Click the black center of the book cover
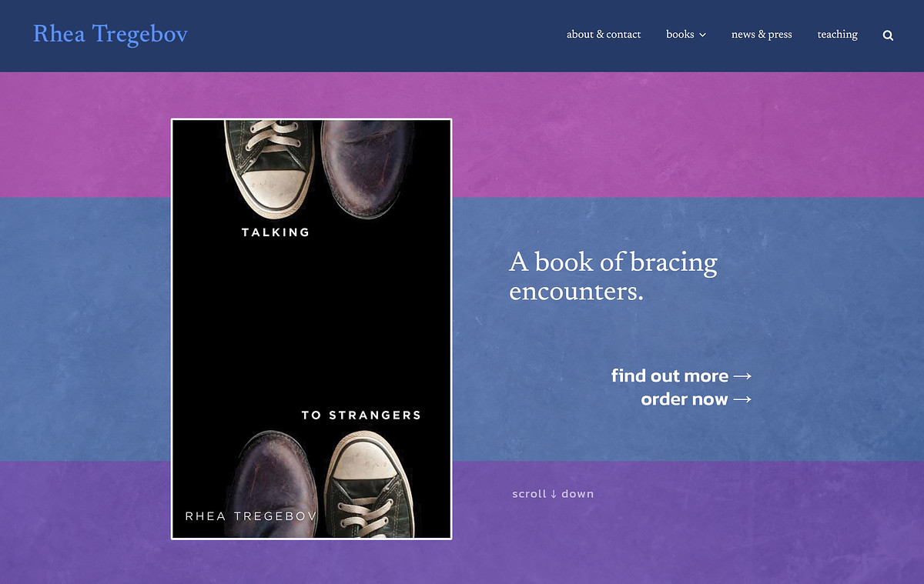This screenshot has height=584, width=924. pos(311,323)
